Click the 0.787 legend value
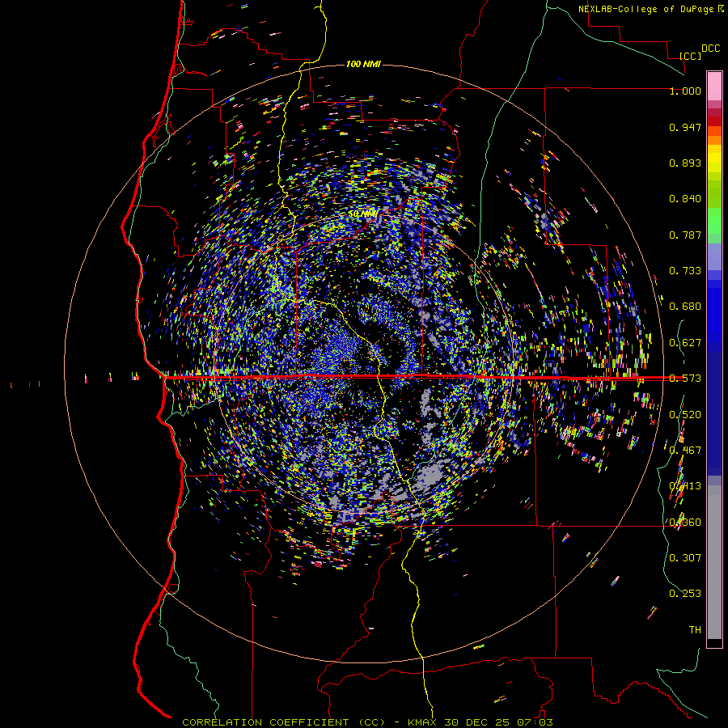 tap(685, 235)
